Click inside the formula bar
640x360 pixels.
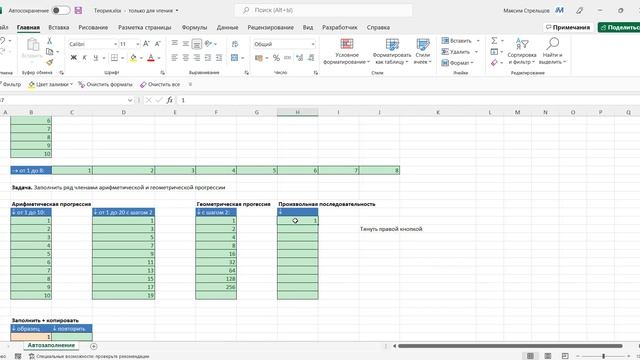point(408,100)
